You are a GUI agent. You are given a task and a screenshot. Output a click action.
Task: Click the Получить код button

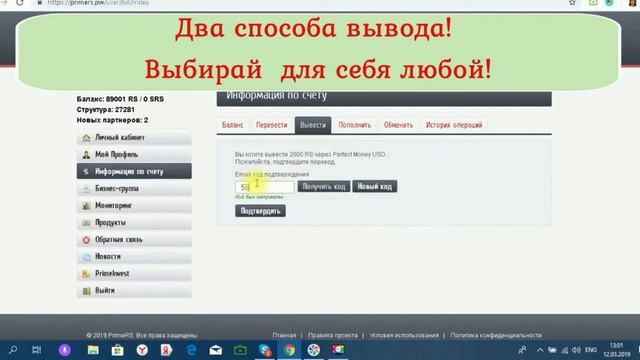(324, 187)
